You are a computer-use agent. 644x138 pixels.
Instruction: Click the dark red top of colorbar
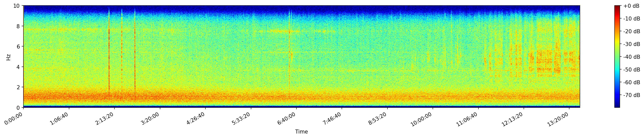pos(617,7)
